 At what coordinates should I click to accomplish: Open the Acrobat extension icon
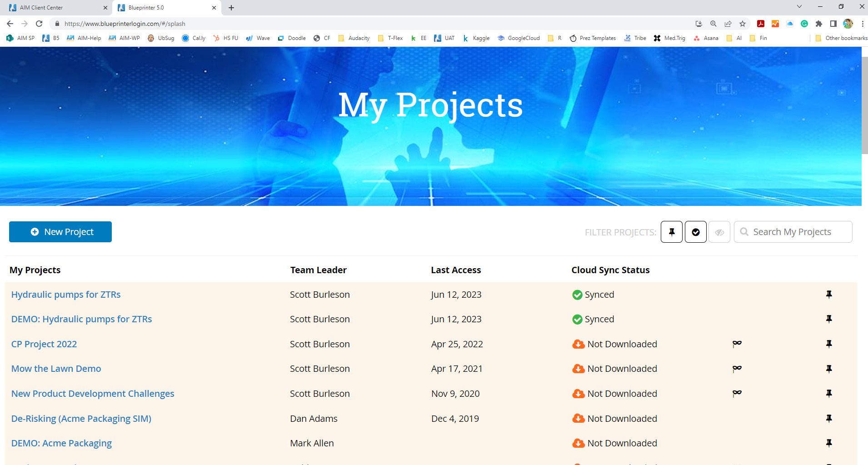[x=761, y=24]
